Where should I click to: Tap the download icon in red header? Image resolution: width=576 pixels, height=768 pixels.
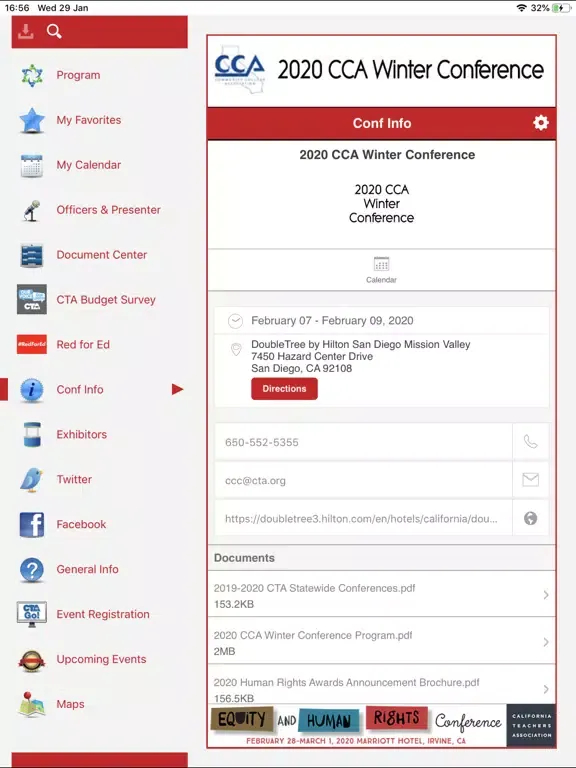(x=25, y=31)
